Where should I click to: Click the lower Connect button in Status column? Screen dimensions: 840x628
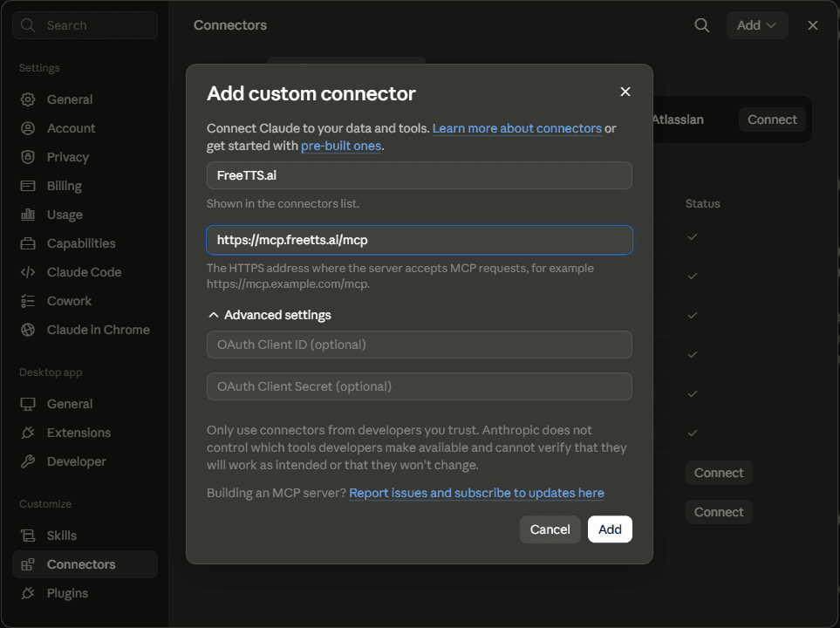719,512
